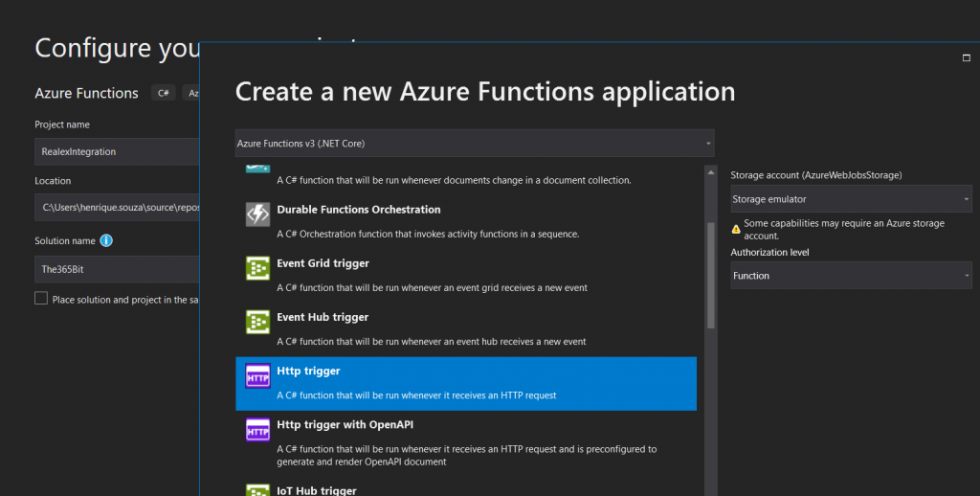This screenshot has height=496, width=980.
Task: Click the maximize icon of the dialog
Action: (967, 58)
